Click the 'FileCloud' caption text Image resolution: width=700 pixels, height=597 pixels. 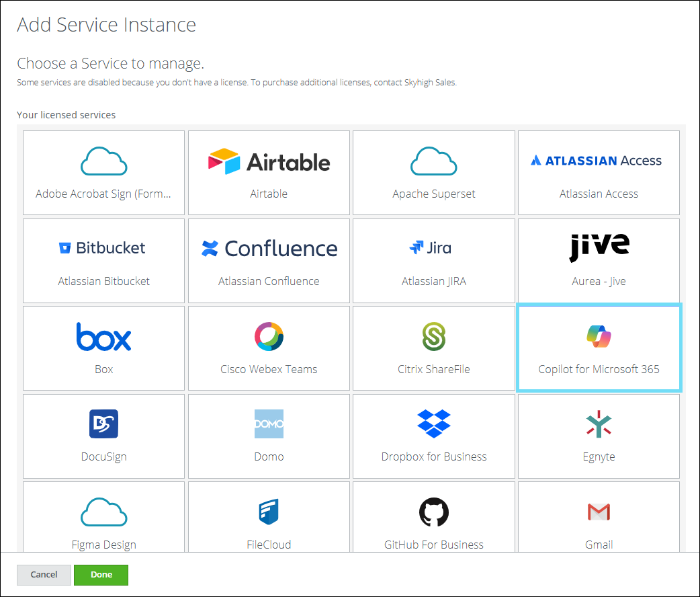269,545
